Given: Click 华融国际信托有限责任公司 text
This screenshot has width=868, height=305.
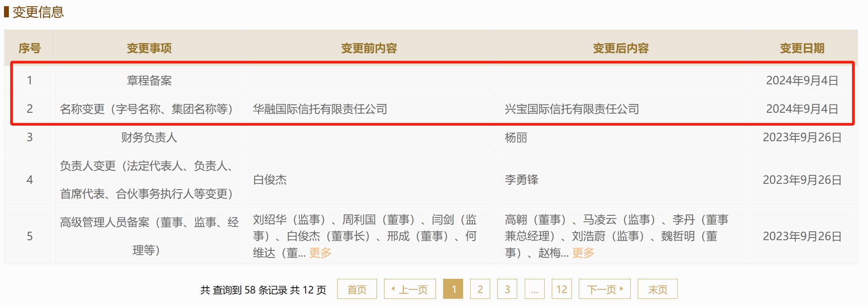Looking at the screenshot, I should point(320,109).
